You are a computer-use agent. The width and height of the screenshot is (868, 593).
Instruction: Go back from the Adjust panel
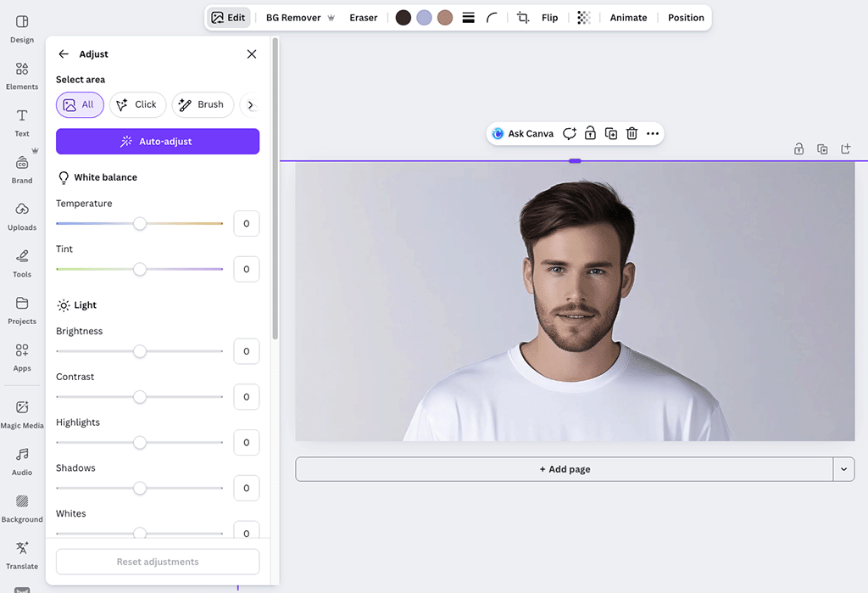point(64,53)
